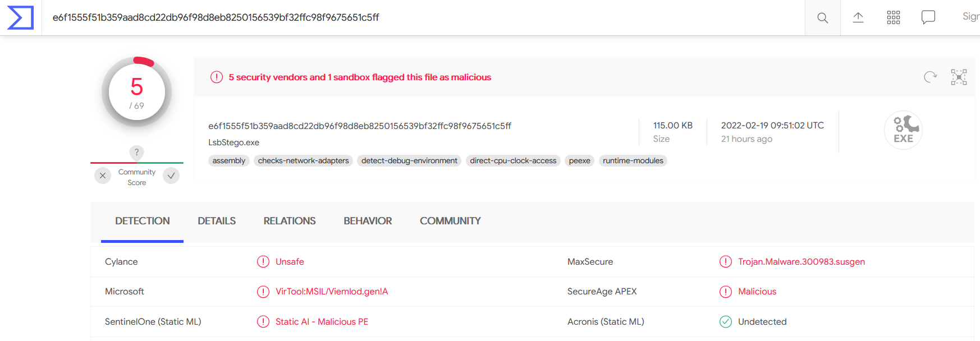Image resolution: width=980 pixels, height=341 pixels.
Task: Click the EXE file type icon
Action: point(903,130)
